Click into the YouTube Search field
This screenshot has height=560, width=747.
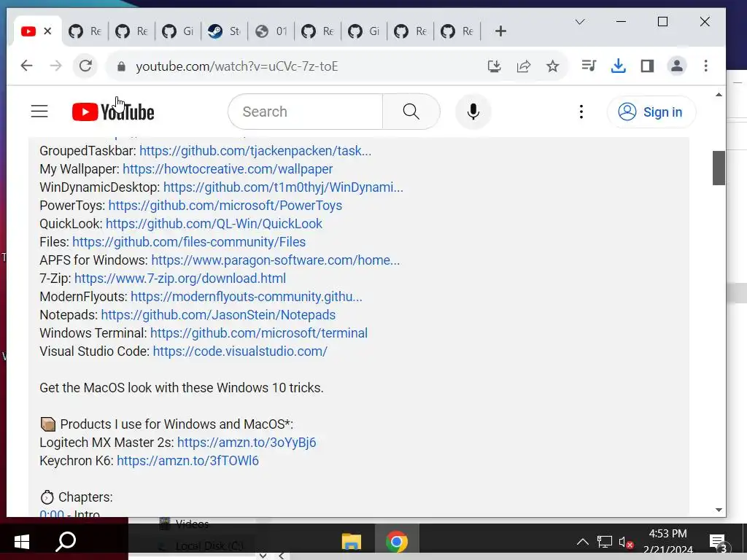pyautogui.click(x=307, y=112)
